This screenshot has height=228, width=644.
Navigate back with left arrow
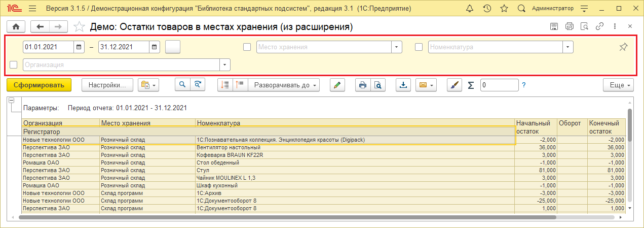click(x=40, y=26)
